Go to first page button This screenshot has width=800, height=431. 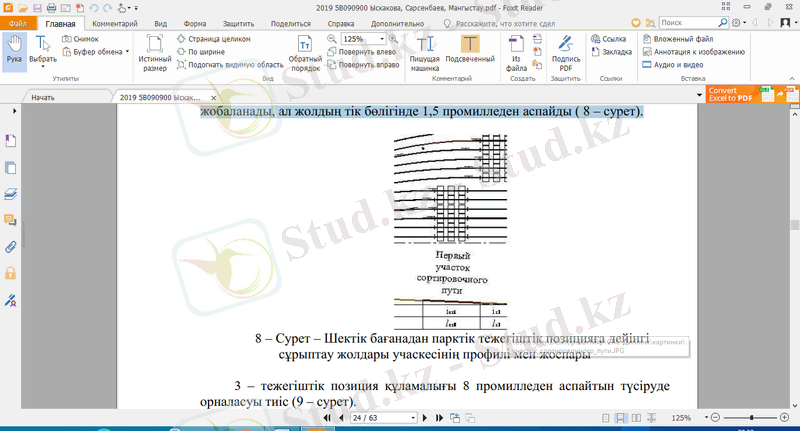point(327,418)
